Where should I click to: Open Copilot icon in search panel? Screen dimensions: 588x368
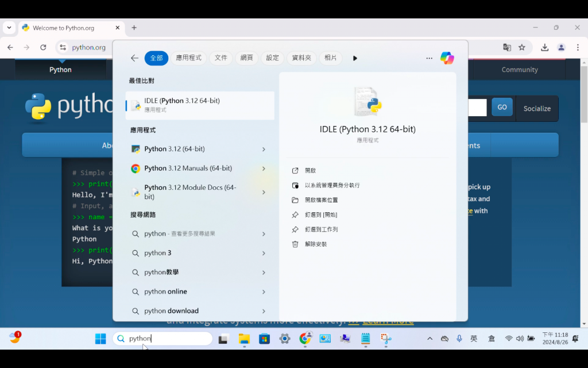coord(447,58)
